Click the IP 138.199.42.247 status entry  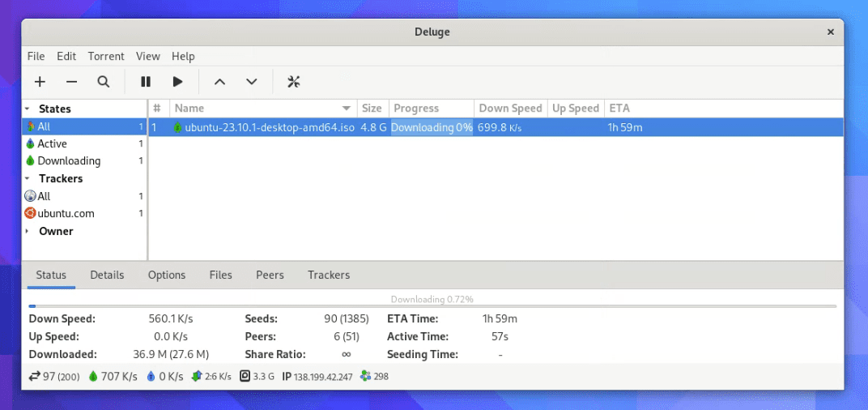[317, 376]
